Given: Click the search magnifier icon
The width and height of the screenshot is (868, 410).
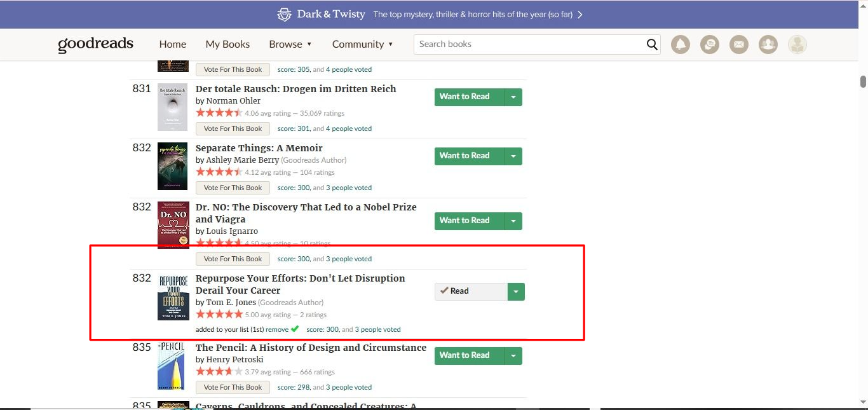Looking at the screenshot, I should (x=652, y=44).
